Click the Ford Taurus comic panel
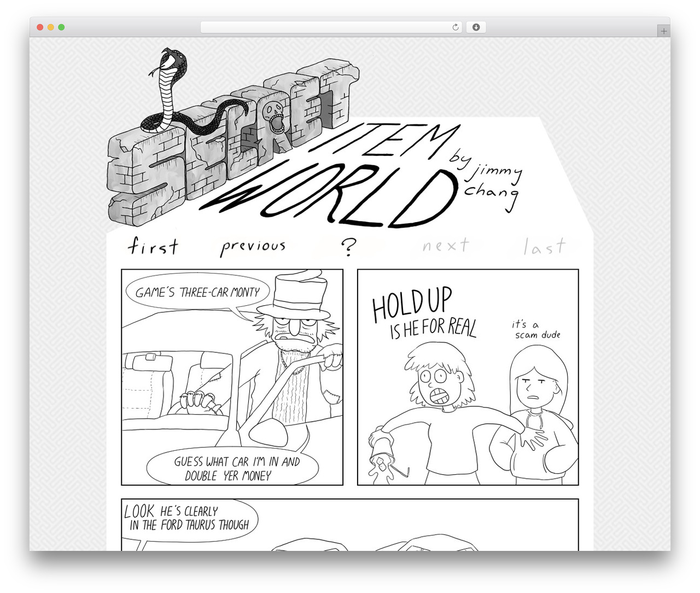This screenshot has height=593, width=700. 350,525
